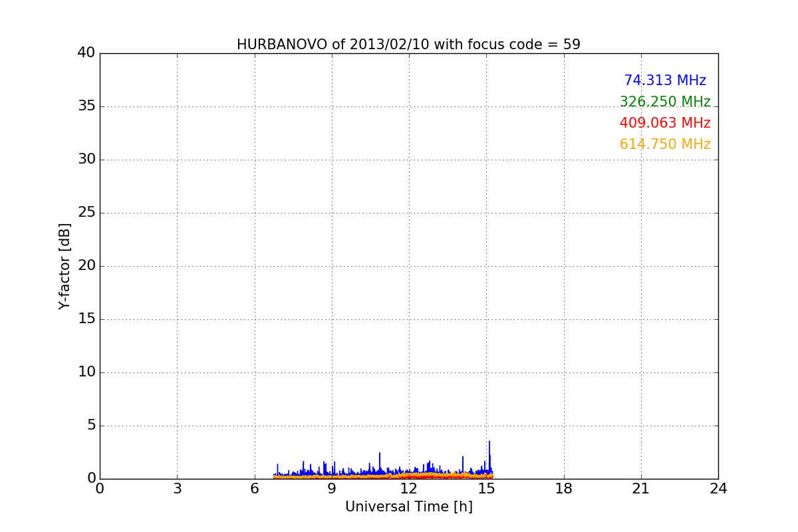The image size is (798, 532).
Task: Click the Y-factor [dB] axis label
Action: tap(65, 266)
